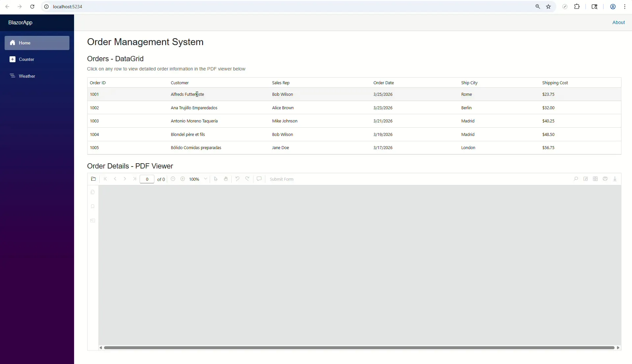
Task: Print the PDF document
Action: pos(605,179)
